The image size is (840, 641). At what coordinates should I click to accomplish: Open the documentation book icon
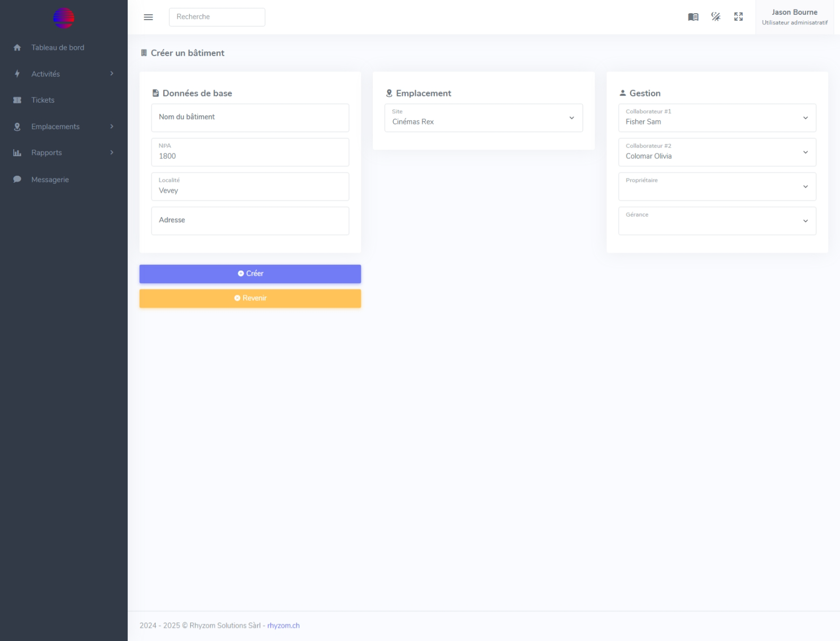693,17
